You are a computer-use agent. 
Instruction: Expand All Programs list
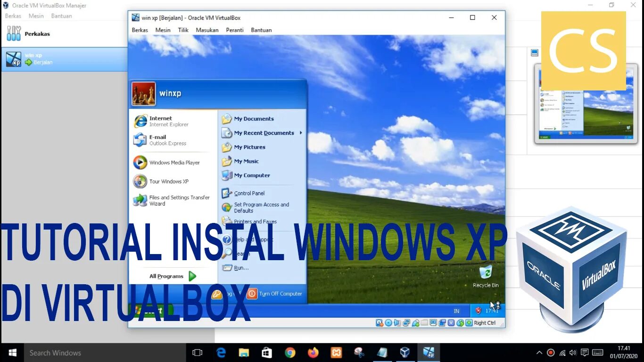coord(173,276)
